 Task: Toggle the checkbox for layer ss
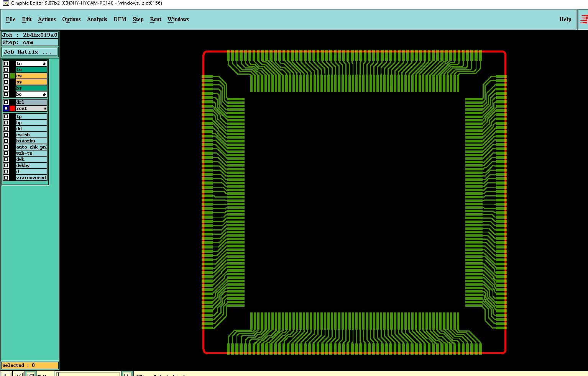6,82
